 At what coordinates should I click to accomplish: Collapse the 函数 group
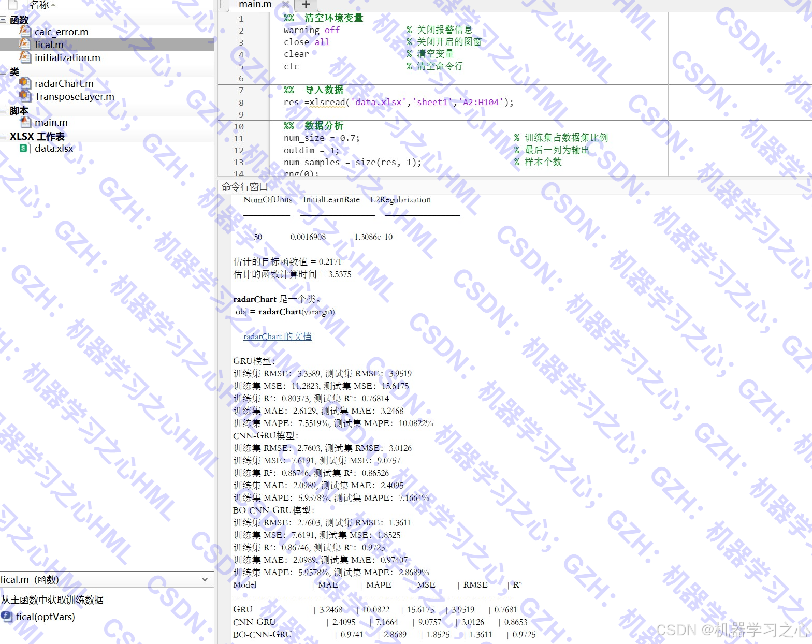[4, 20]
